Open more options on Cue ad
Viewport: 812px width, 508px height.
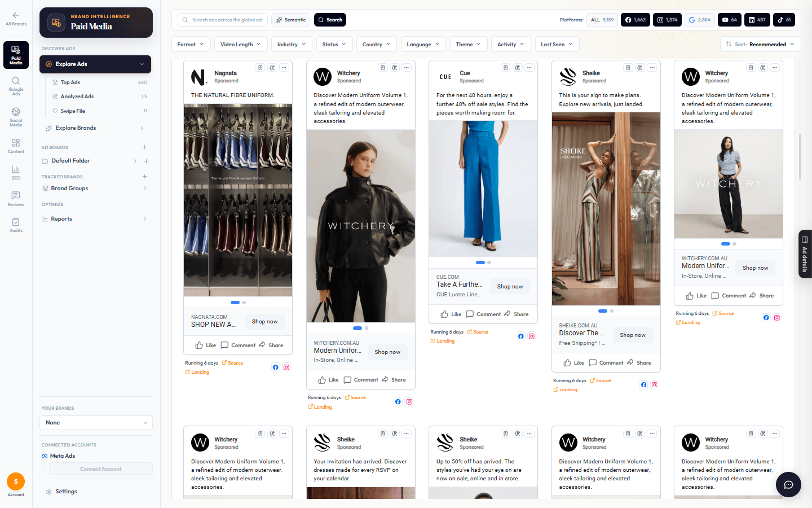[529, 68]
